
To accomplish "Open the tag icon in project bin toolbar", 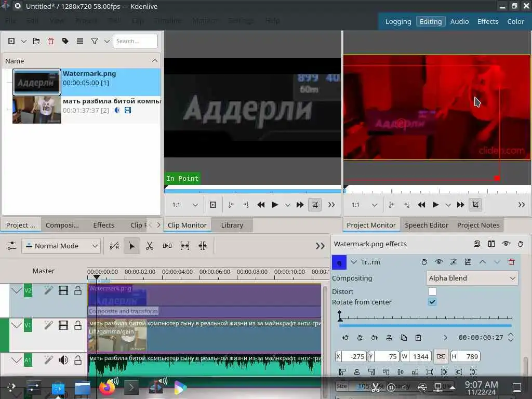I will click(65, 41).
